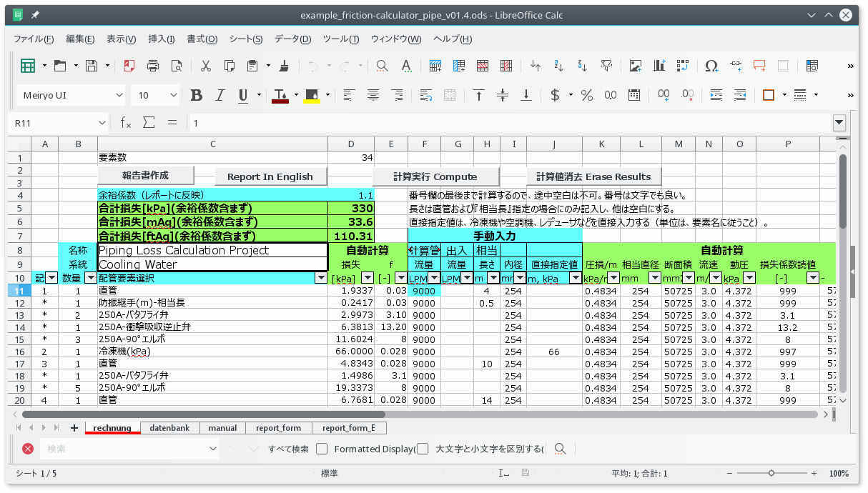Click the 計算値消去 Erase Results button
Screen dimensions: 868x493
coord(593,176)
